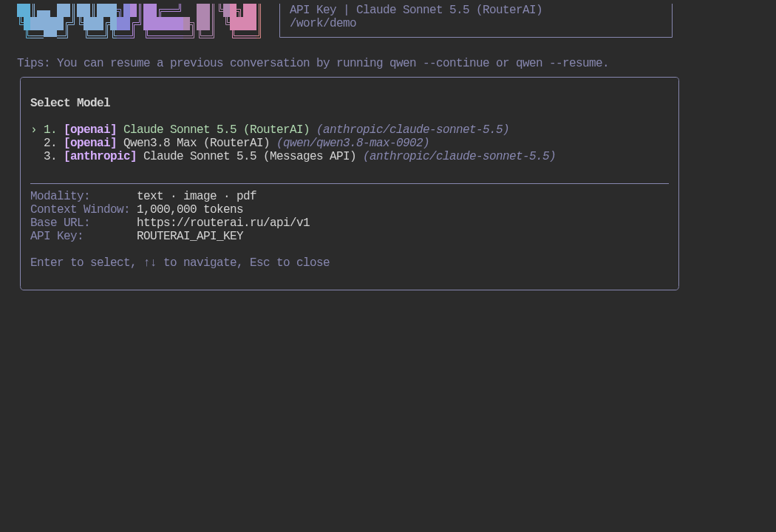Click the ROUTERAI_API_KEY value
This screenshot has height=532, width=776.
pos(190,236)
